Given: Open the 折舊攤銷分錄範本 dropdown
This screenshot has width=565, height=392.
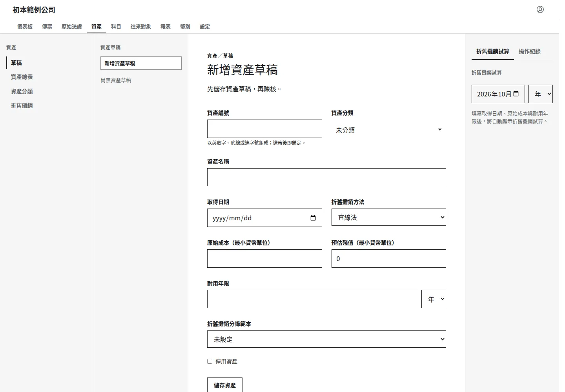Looking at the screenshot, I should [326, 339].
